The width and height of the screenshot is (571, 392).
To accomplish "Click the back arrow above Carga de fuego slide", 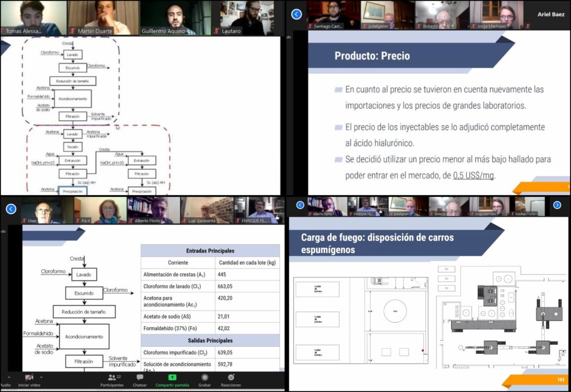I will pyautogui.click(x=300, y=205).
